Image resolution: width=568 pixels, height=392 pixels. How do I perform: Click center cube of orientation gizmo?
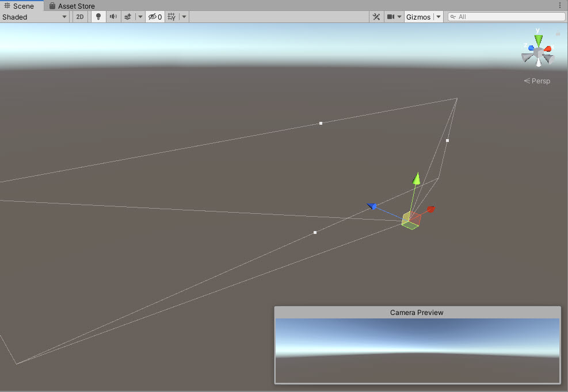[x=539, y=53]
